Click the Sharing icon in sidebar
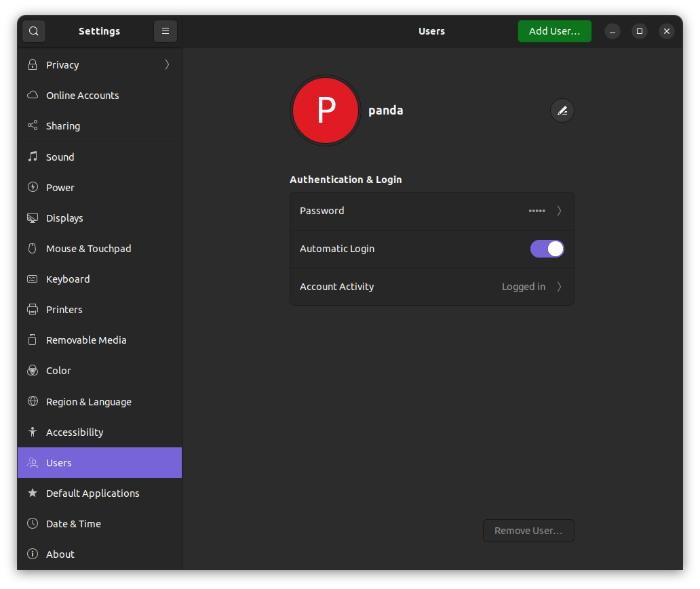700x589 pixels. pos(33,125)
